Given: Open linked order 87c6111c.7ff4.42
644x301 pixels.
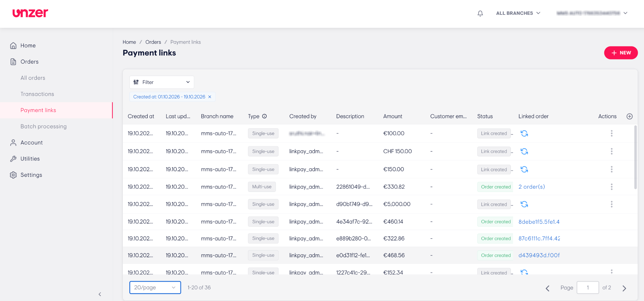Looking at the screenshot, I should coord(539,238).
